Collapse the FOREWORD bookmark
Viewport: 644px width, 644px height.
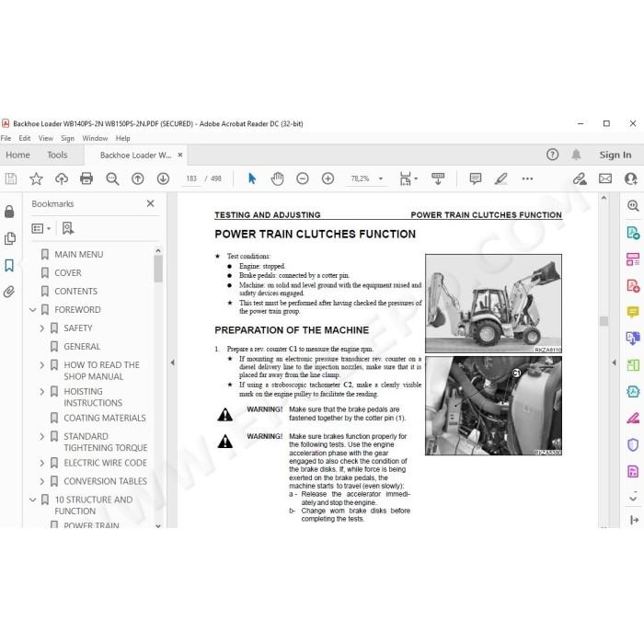click(x=33, y=310)
